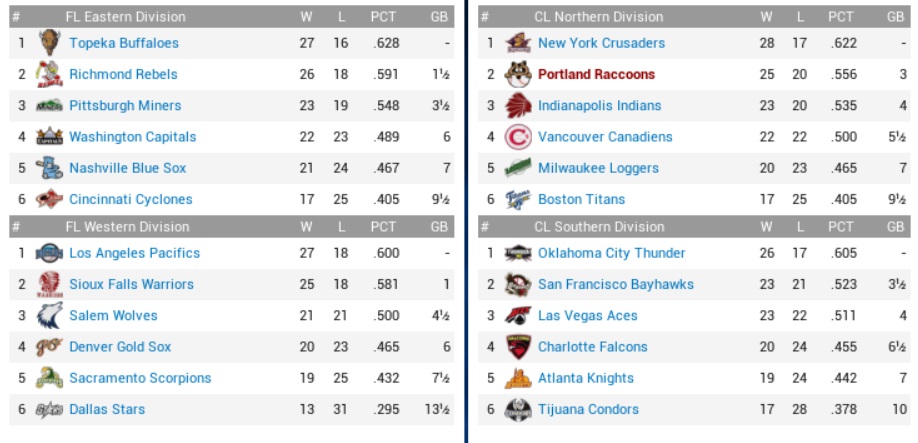
Task: Click the PCT column header in CL Northern
Action: [x=840, y=17]
